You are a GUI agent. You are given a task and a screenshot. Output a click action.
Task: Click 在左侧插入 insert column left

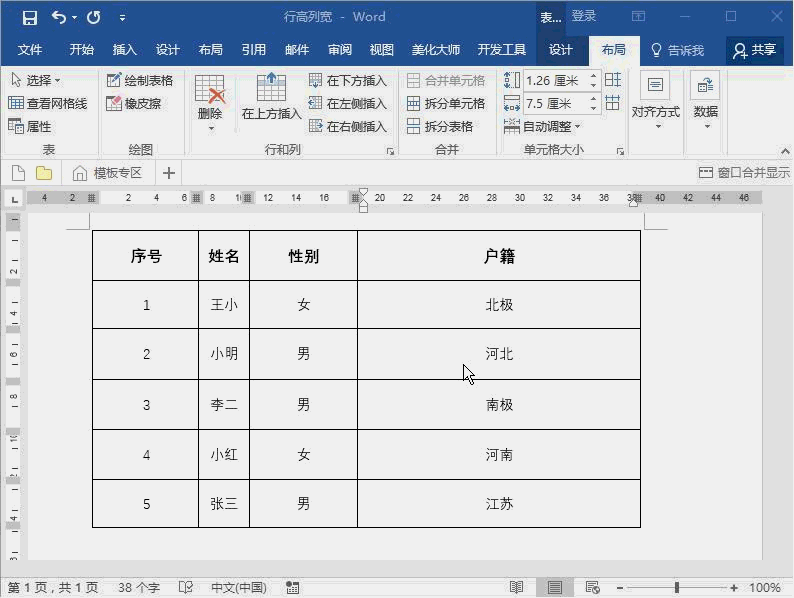coord(348,103)
